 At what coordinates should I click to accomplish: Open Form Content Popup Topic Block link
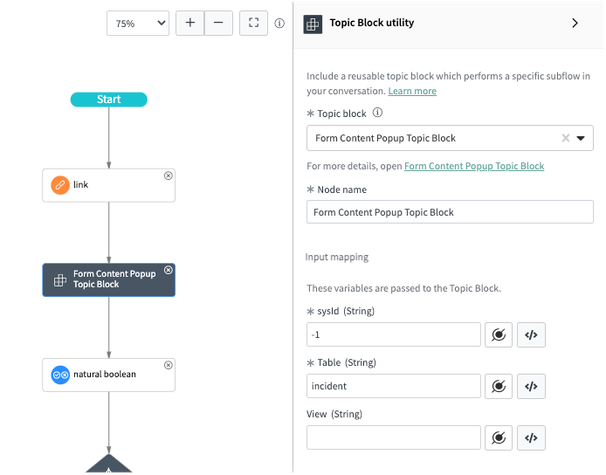pyautogui.click(x=474, y=166)
